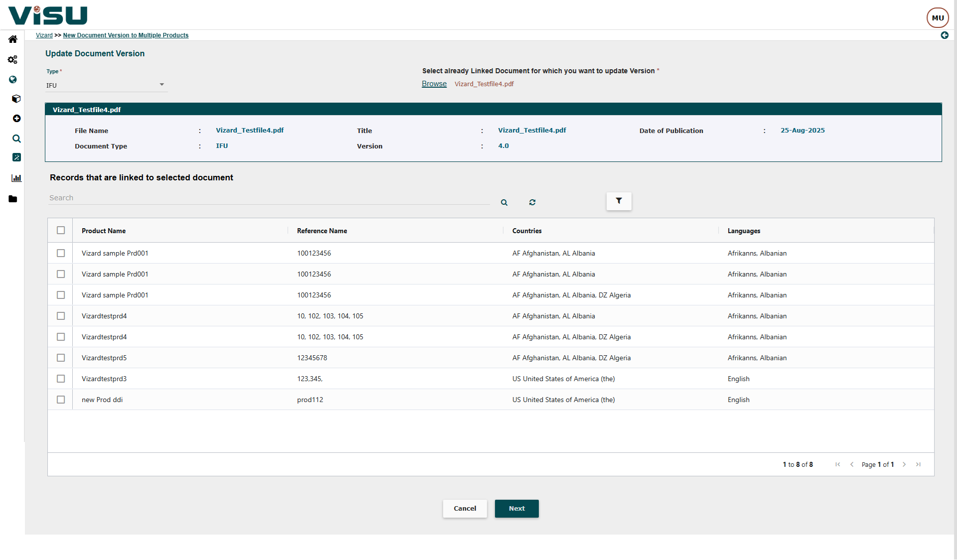Viewport: 957px width, 560px height.
Task: Click the magic wand Vizard sidebar icon
Action: 16,157
